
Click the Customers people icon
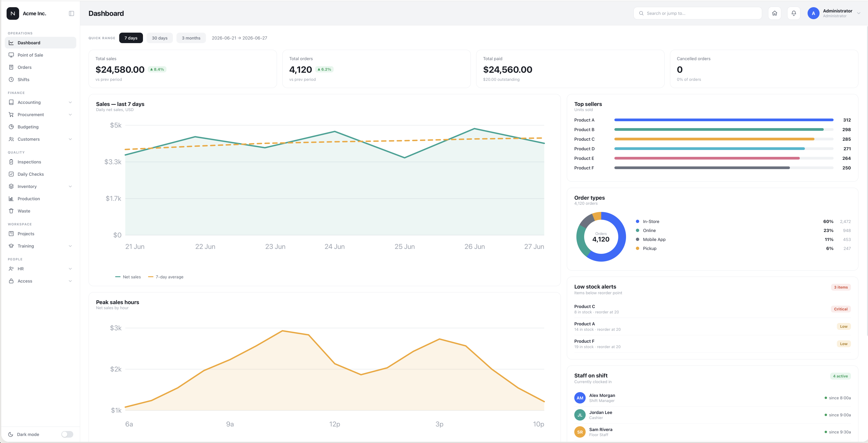click(11, 139)
